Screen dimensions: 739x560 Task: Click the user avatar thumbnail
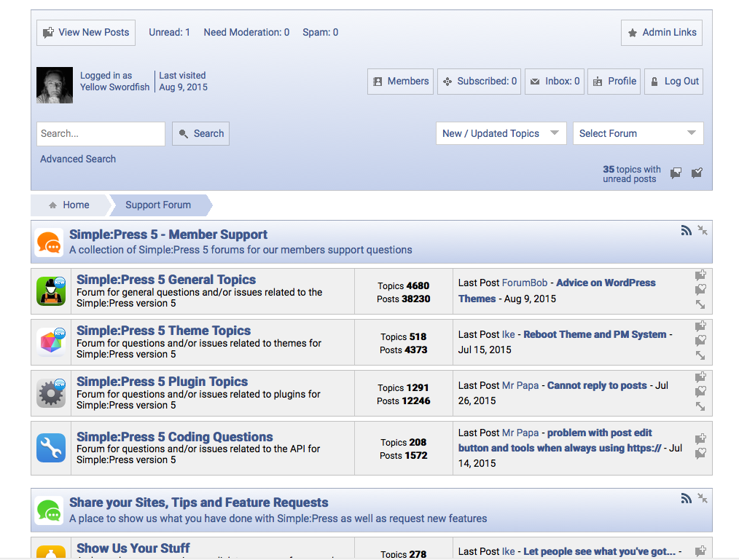pos(55,85)
